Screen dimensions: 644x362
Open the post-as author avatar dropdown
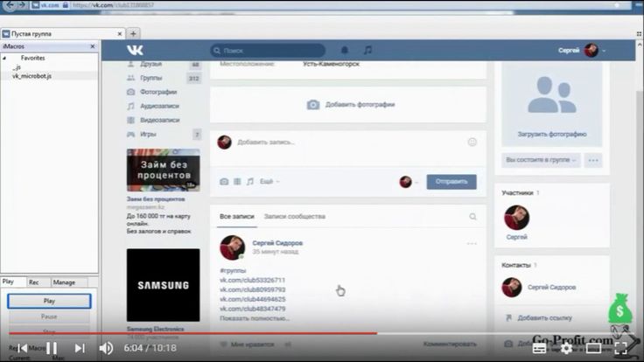409,182
